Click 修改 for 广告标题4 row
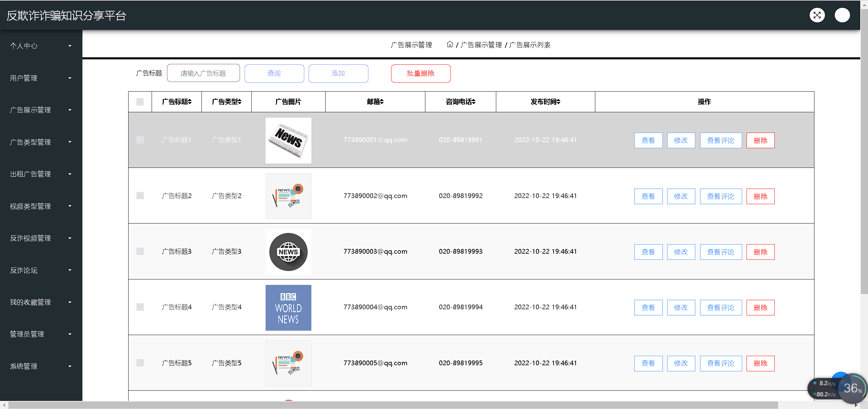This screenshot has height=409, width=868. 681,308
